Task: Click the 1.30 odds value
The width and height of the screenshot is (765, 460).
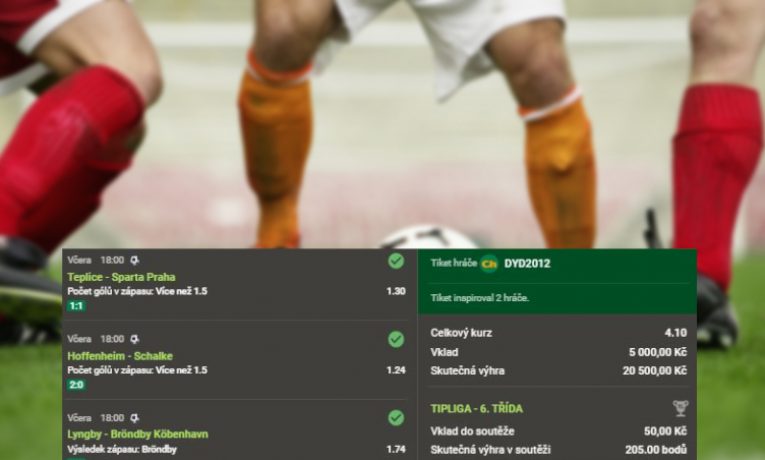Action: click(396, 291)
